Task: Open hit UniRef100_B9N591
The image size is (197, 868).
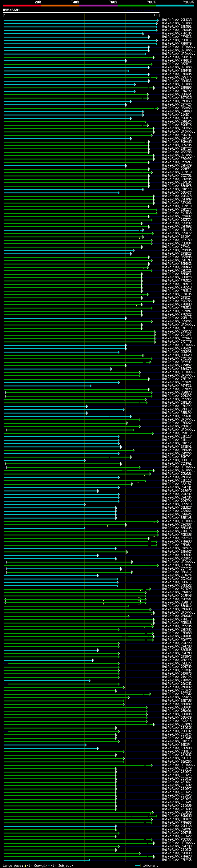Action: point(177,26)
